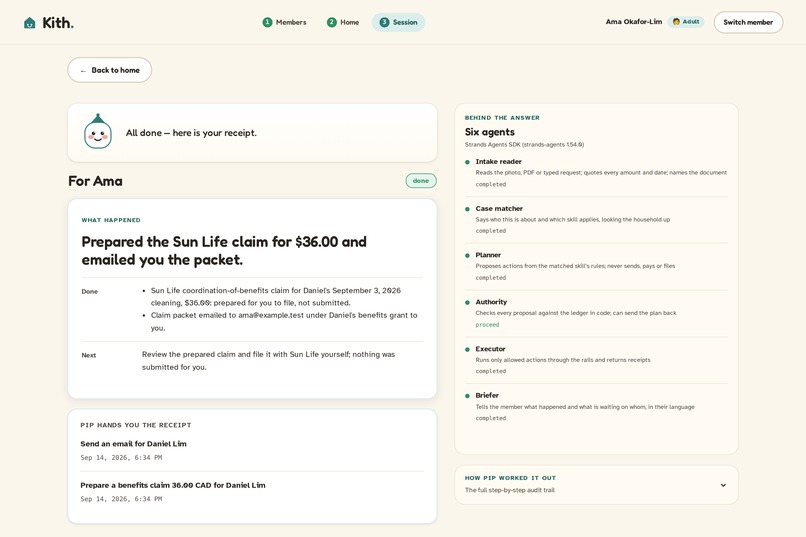Click the 'Briefer' agent name
Screen dimensions: 806x537
[x=487, y=395]
